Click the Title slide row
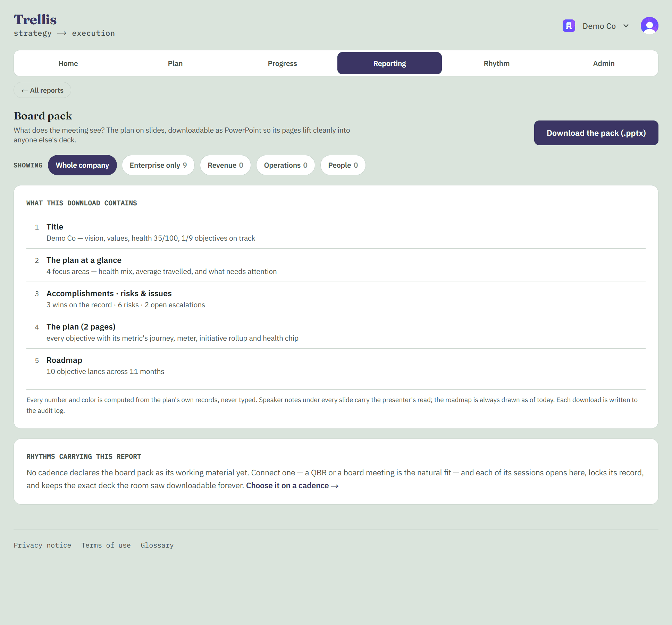672x625 pixels. click(336, 232)
